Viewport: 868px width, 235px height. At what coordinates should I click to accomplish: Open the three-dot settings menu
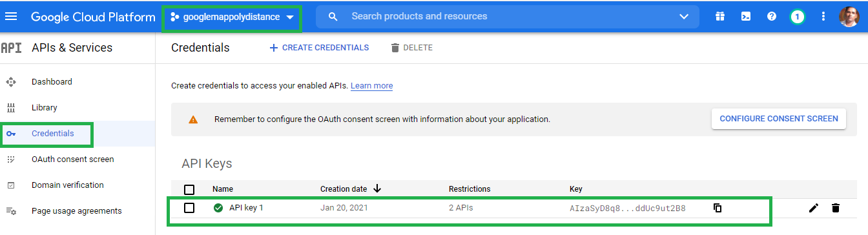(x=823, y=17)
